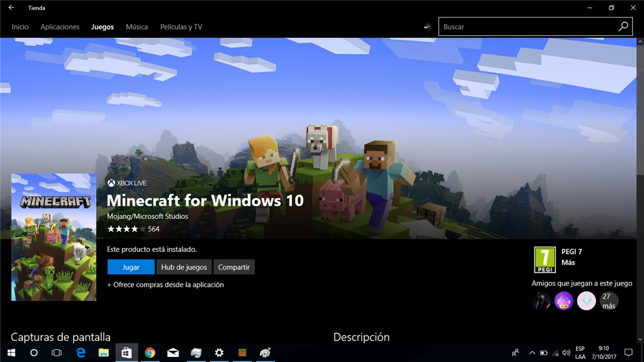Launch Microsoft Edge from the taskbar
Viewport: 644px width, 362px height.
point(80,353)
